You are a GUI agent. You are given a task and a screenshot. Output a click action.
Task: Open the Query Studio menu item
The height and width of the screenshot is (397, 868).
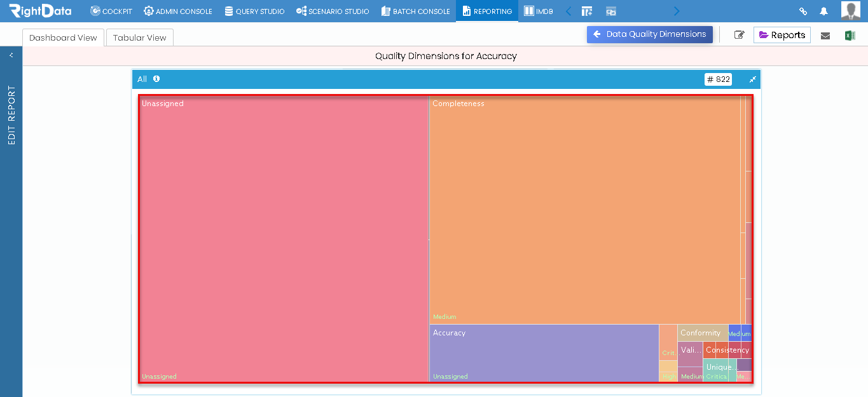click(x=254, y=11)
